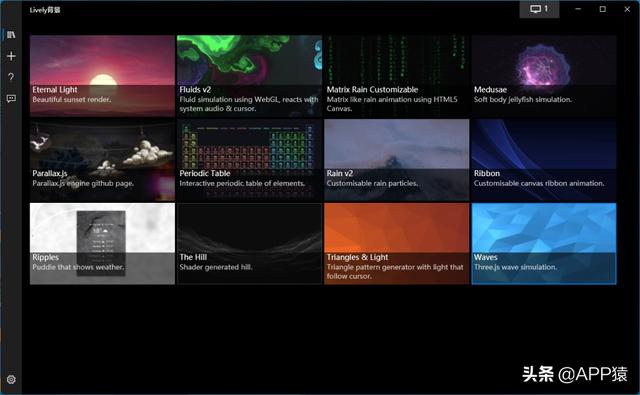
Task: Select the Rain v2 wallpaper
Action: (x=397, y=160)
